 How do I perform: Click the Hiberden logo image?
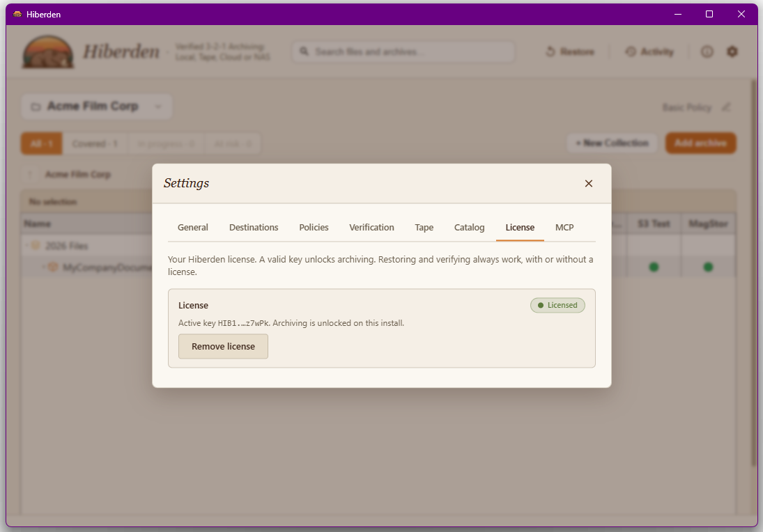point(47,52)
